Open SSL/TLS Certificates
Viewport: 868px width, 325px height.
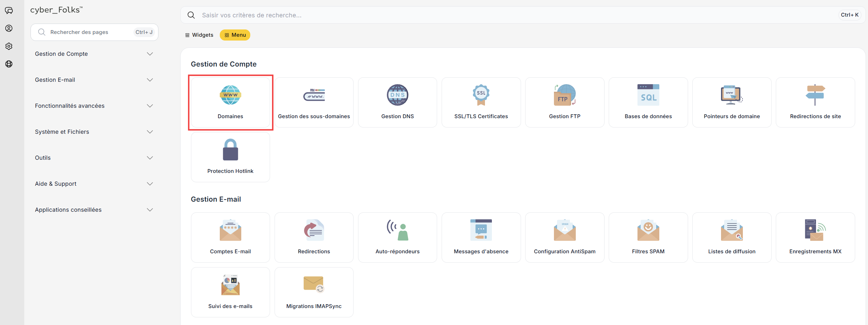[x=481, y=103]
